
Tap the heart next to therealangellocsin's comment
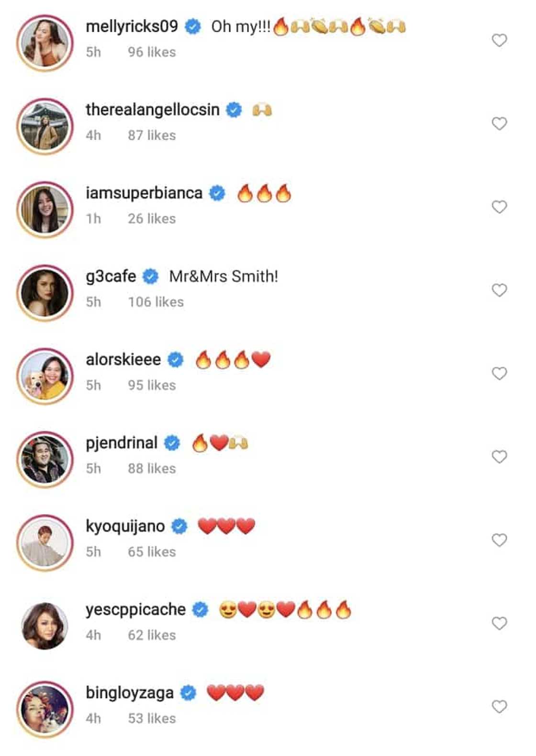499,124
